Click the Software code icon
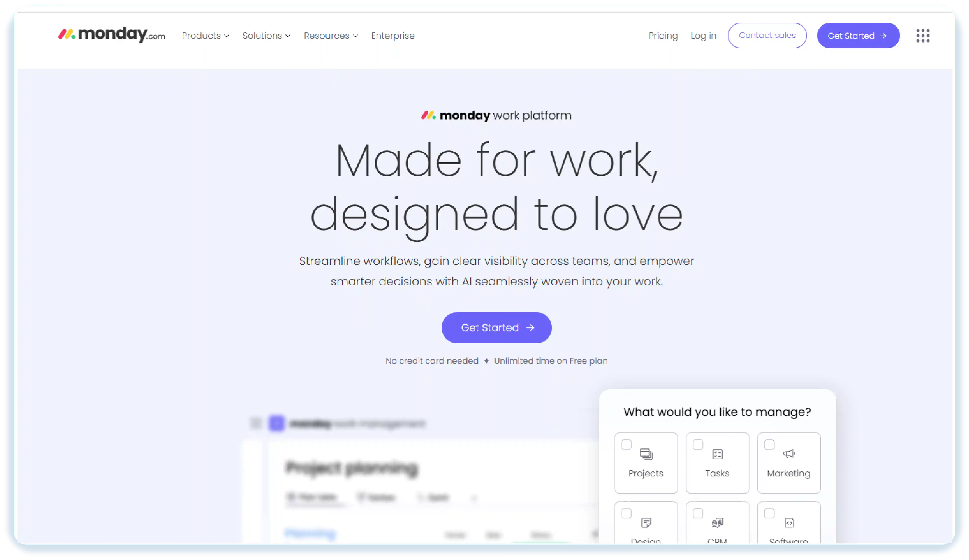969x560 pixels. 789,523
